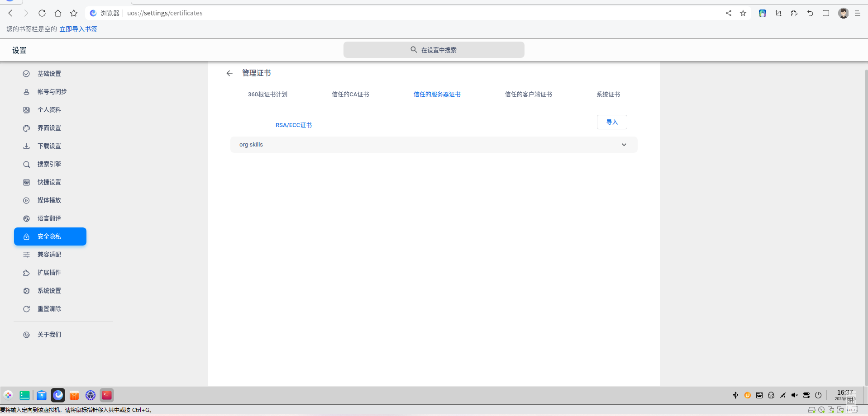
Task: Launch the terminal from the taskbar
Action: (x=107, y=395)
